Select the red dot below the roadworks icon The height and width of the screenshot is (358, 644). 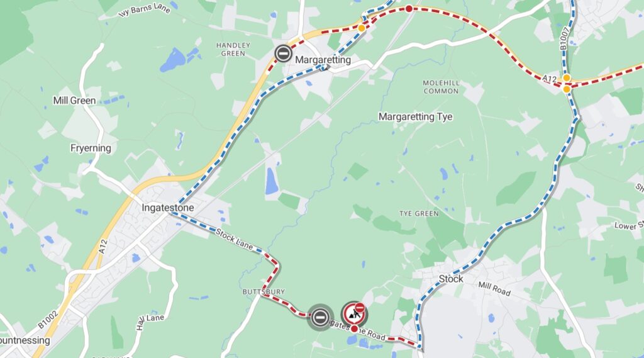(x=355, y=329)
